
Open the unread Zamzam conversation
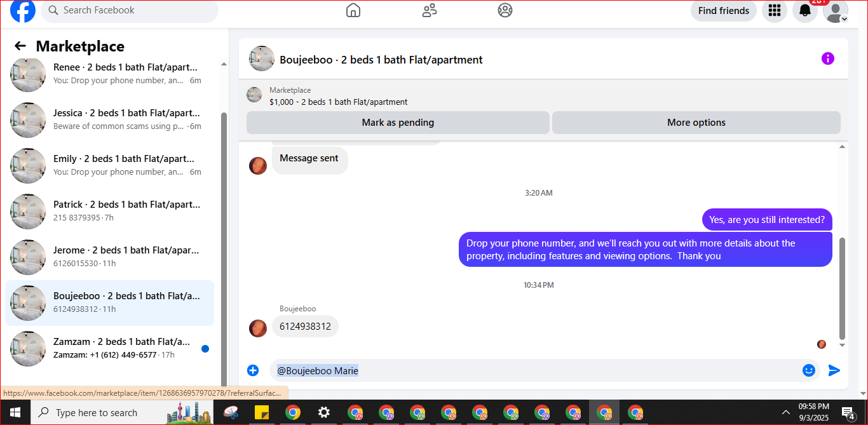(109, 348)
